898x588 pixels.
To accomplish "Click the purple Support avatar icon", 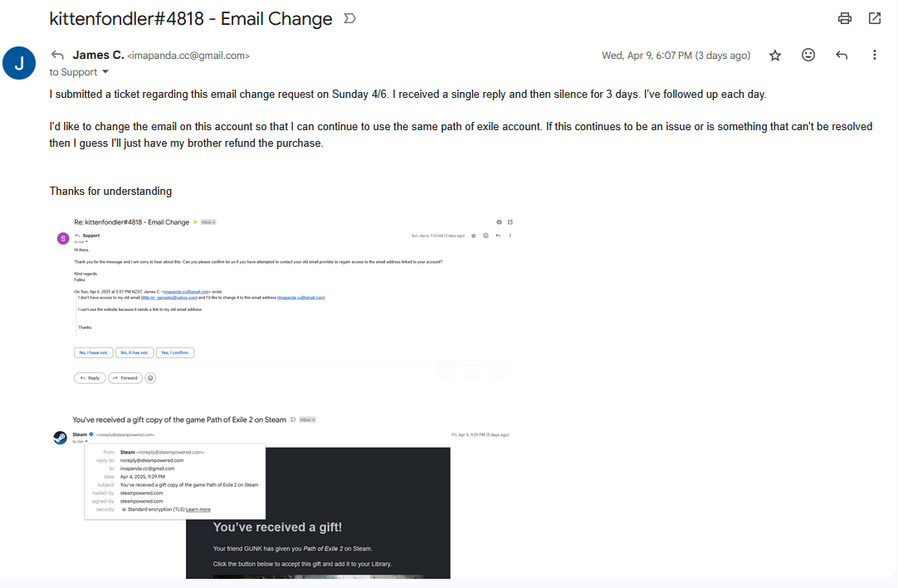I will pyautogui.click(x=63, y=239).
